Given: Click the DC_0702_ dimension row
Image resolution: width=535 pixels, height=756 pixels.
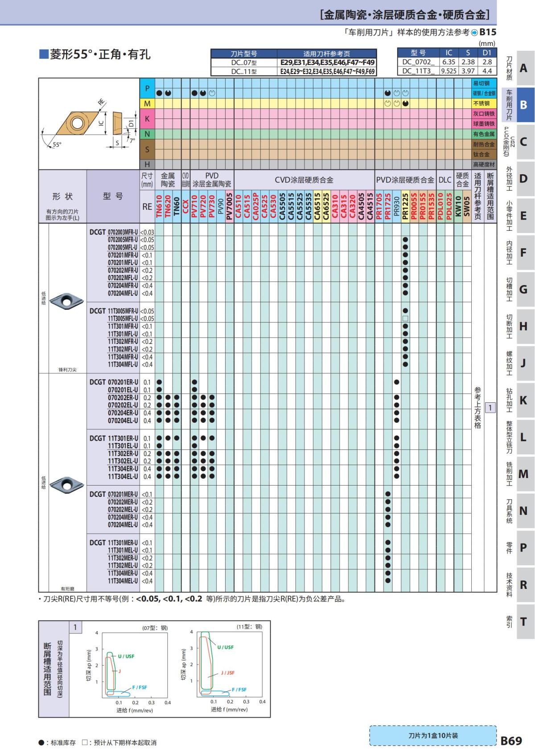Looking at the screenshot, I should pos(447,62).
